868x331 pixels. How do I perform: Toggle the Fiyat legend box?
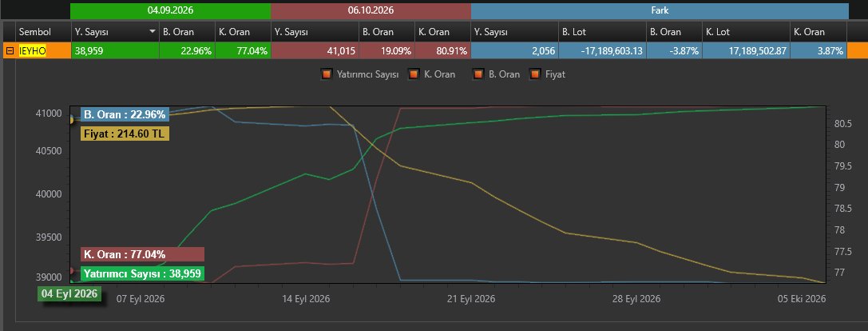pyautogui.click(x=535, y=74)
